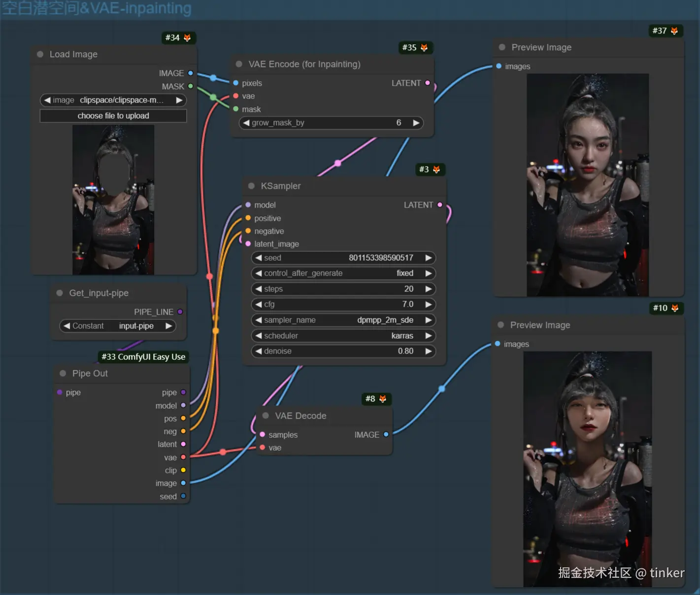Click the MASK output socket on Load Image
Image resolution: width=700 pixels, height=595 pixels.
[x=191, y=86]
